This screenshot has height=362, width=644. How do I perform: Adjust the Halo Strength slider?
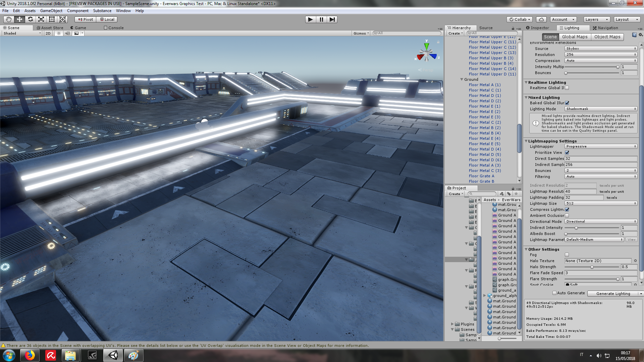(592, 267)
